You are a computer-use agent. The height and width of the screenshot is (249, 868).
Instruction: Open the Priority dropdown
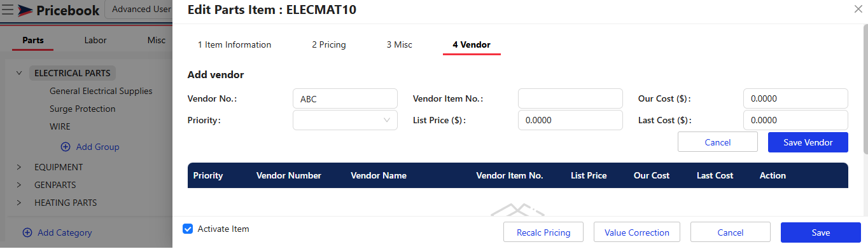click(x=345, y=120)
